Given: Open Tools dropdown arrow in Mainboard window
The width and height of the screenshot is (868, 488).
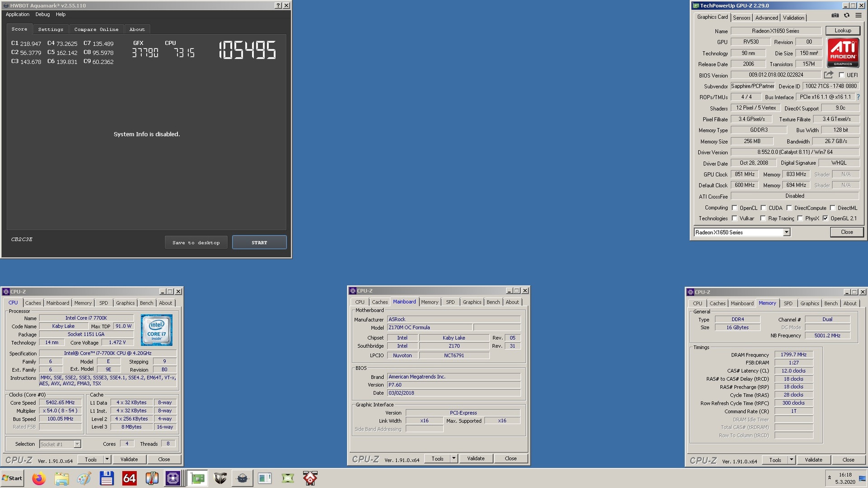Looking at the screenshot, I should point(454,458).
